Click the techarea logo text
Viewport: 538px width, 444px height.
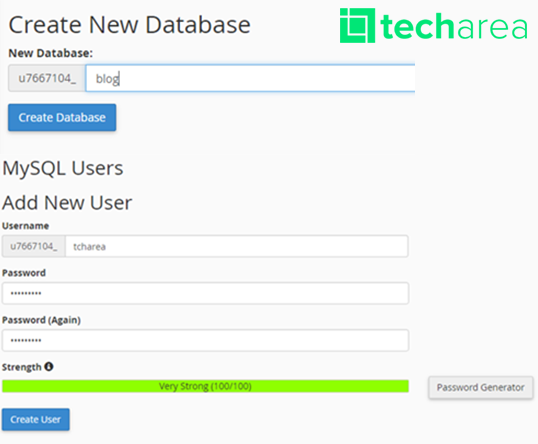(454, 26)
